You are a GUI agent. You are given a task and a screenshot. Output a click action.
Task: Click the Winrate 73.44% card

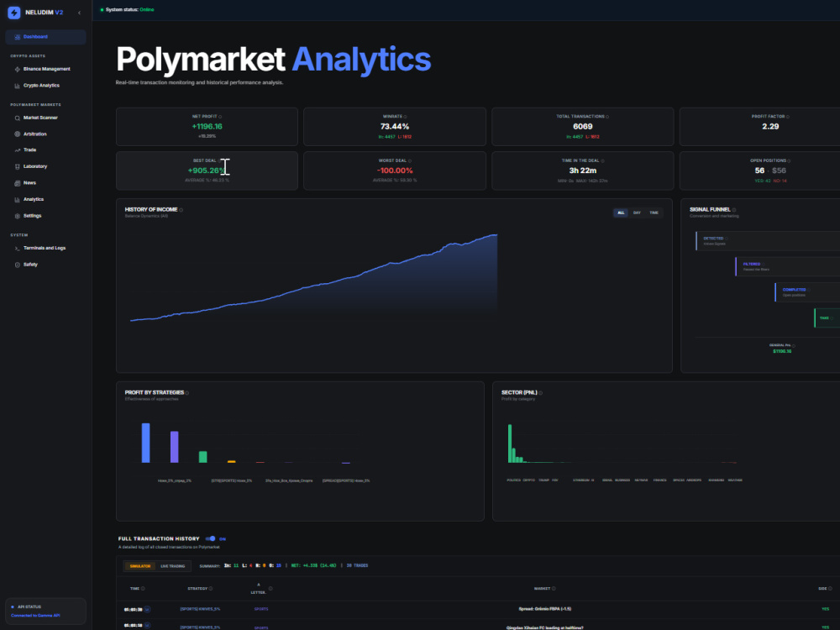395,127
